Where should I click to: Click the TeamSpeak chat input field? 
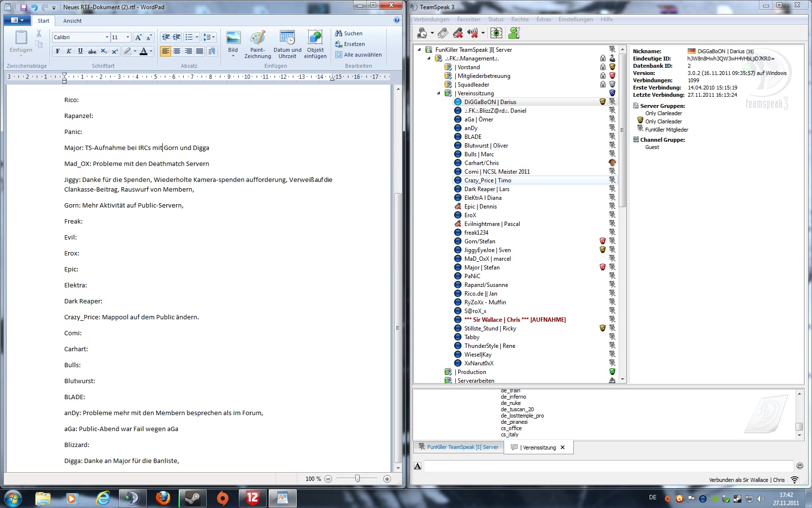click(609, 466)
